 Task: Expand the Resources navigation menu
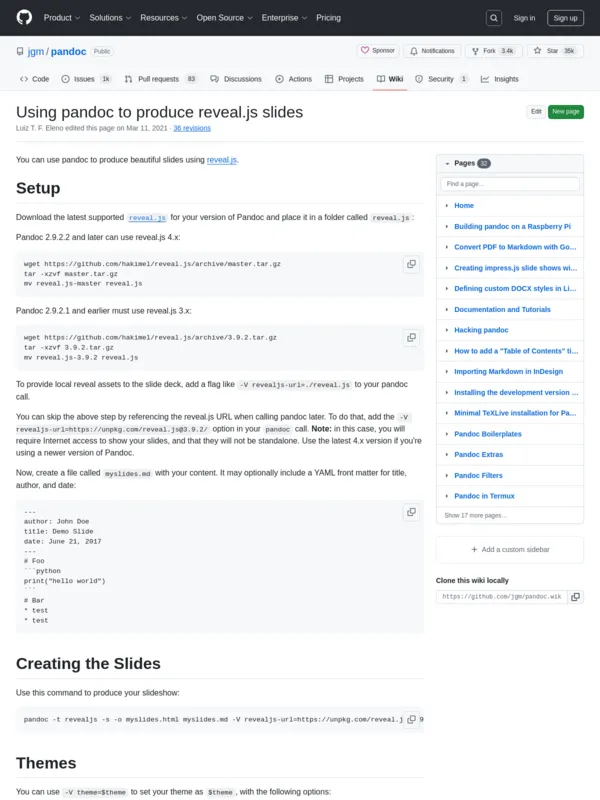tap(163, 17)
